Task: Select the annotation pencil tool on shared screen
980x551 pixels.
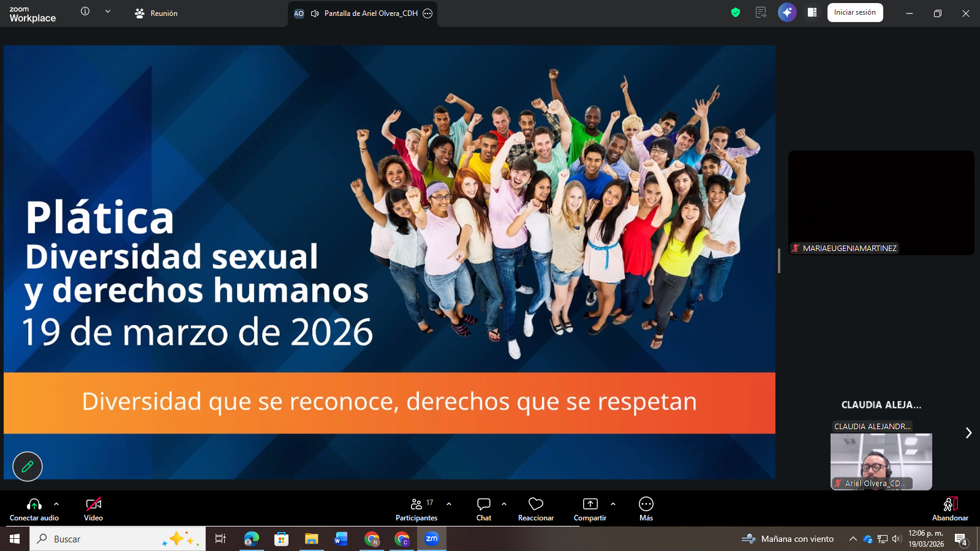Action: click(27, 467)
